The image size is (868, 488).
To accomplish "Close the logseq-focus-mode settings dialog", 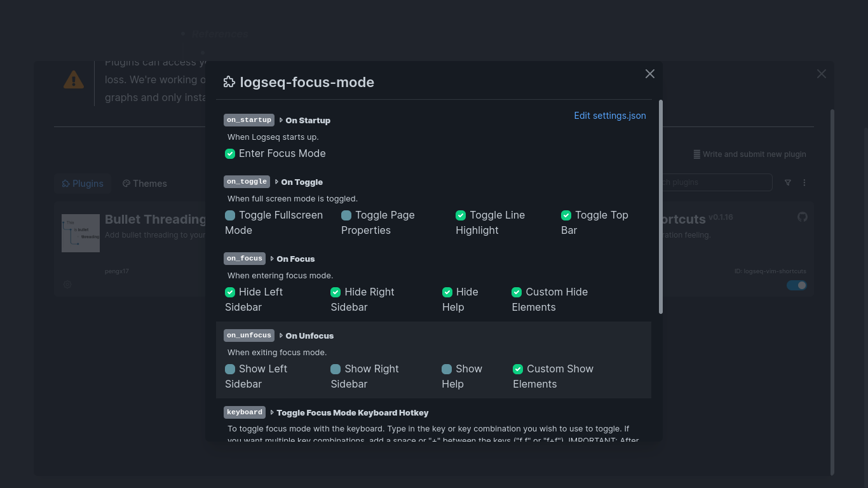I will pos(649,74).
